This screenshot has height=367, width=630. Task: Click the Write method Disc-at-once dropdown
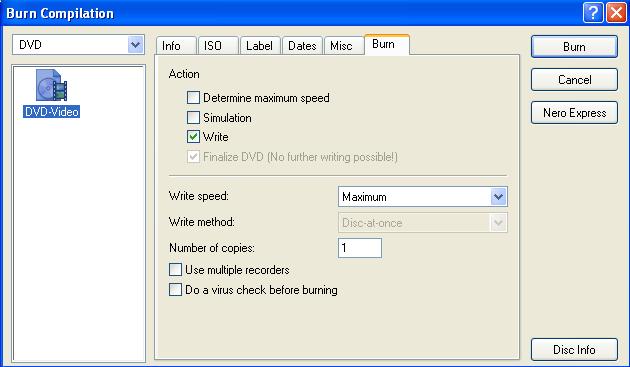pos(423,223)
